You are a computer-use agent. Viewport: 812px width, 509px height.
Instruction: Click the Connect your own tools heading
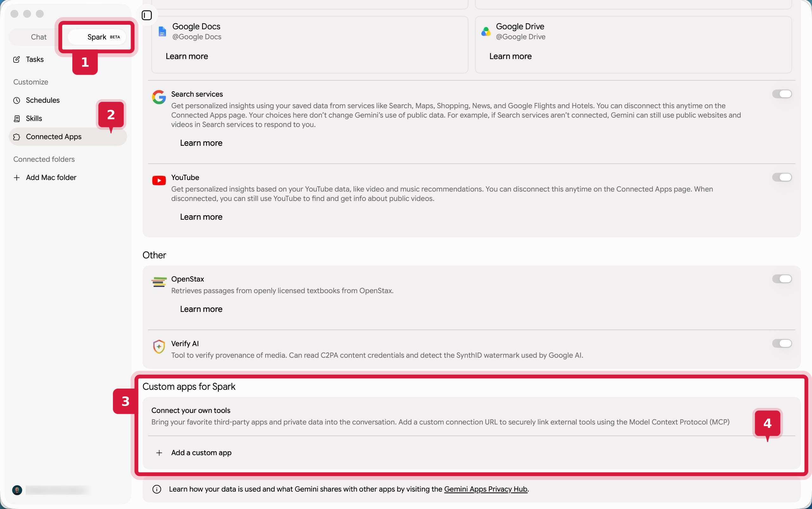(191, 410)
